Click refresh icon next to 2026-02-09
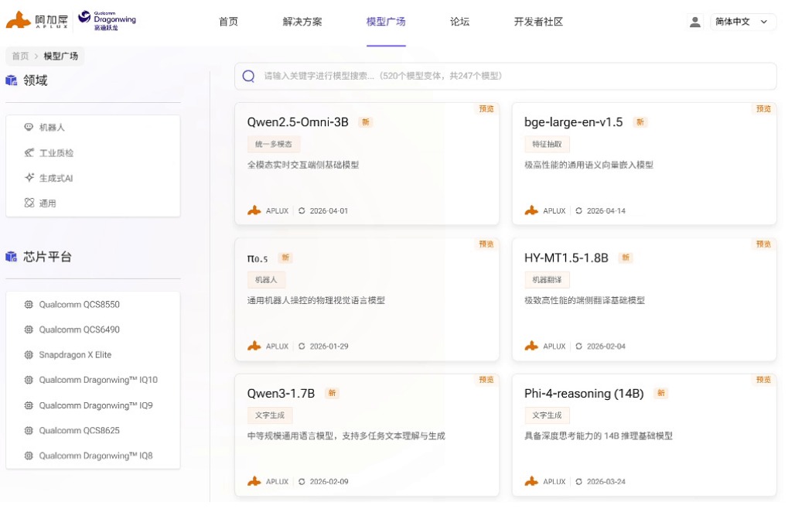This screenshot has width=812, height=526. (302, 481)
